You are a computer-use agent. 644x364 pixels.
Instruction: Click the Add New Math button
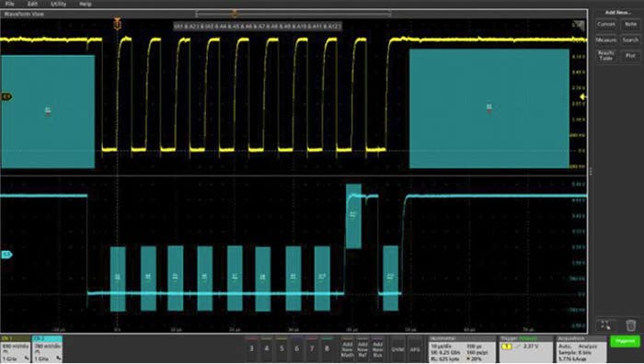[x=348, y=349]
